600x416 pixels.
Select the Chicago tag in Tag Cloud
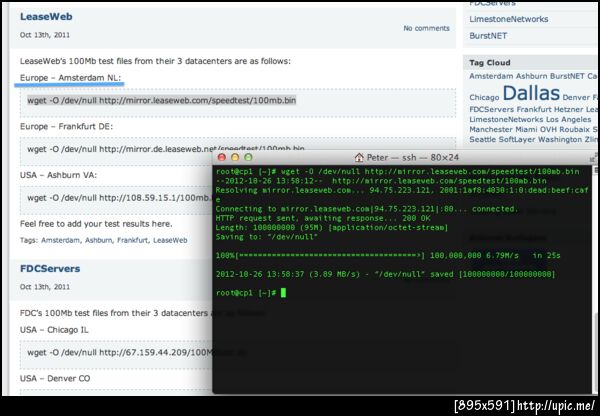tap(484, 98)
